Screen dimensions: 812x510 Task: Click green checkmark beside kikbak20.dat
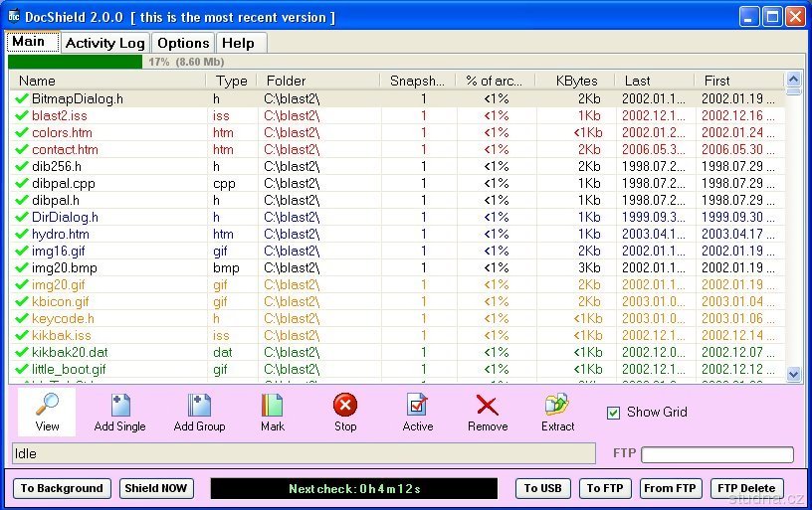[21, 352]
